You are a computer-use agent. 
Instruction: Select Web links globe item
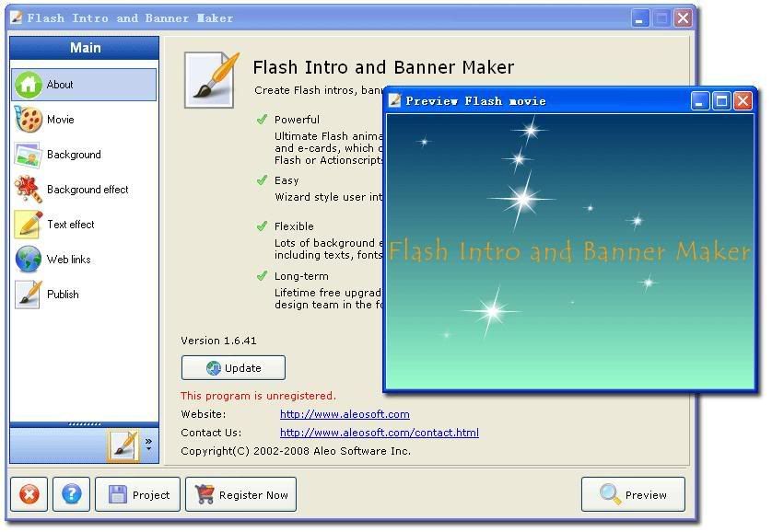(x=29, y=260)
